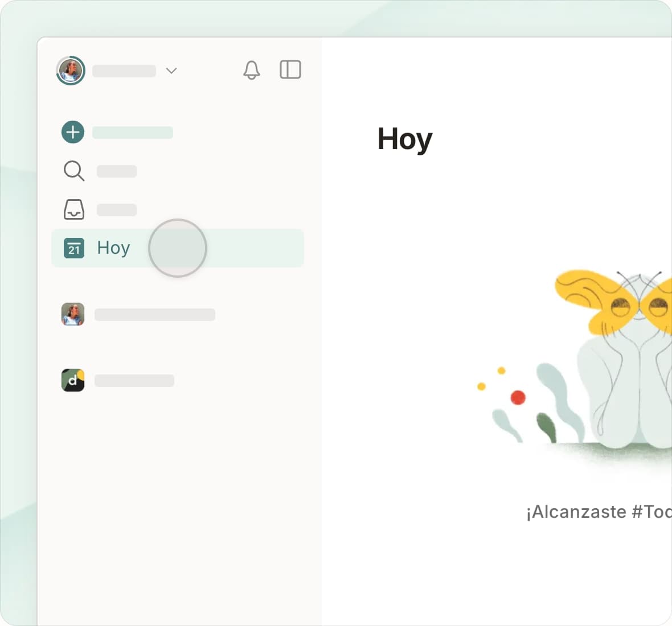The width and height of the screenshot is (672, 626).
Task: Click the placeholder label next to search icon
Action: tap(117, 171)
